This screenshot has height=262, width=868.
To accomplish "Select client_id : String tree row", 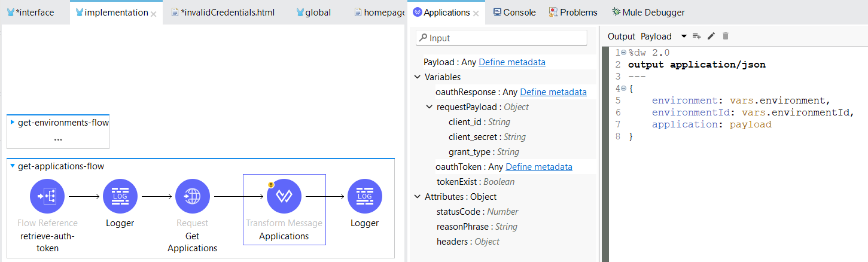I will pyautogui.click(x=479, y=122).
